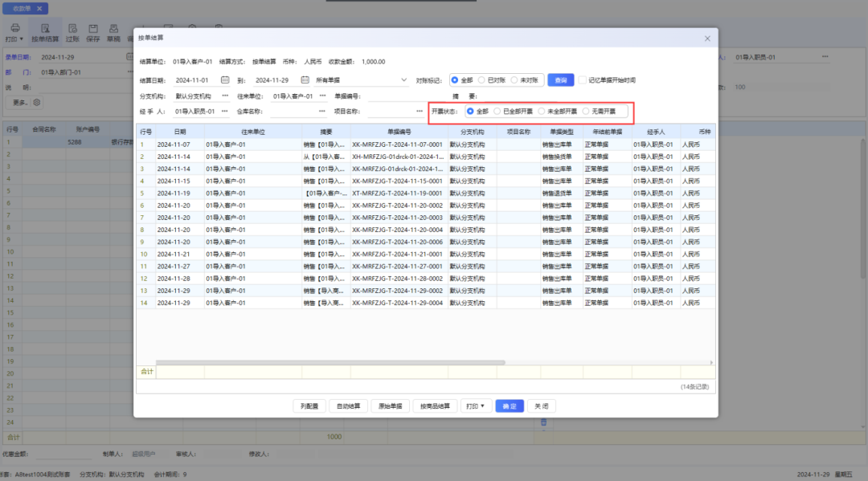Image resolution: width=868 pixels, height=481 pixels.
Task: Click the 单据编号 column header
Action: tap(399, 132)
